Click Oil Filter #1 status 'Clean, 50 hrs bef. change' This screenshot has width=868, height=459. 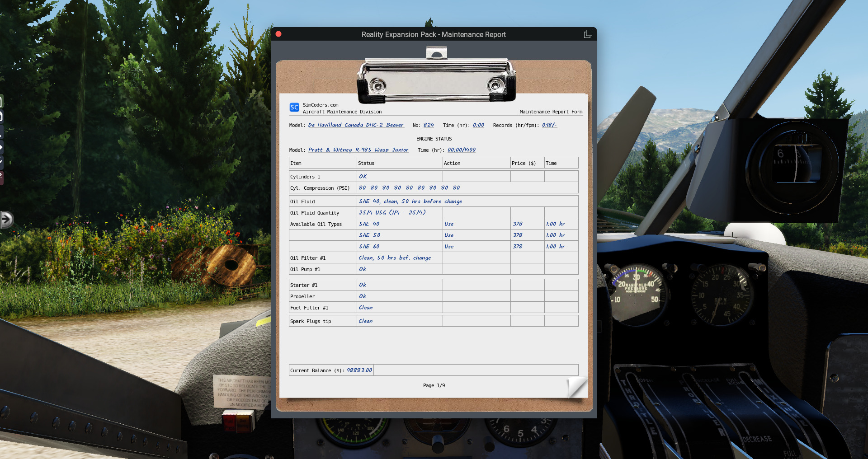tap(395, 258)
